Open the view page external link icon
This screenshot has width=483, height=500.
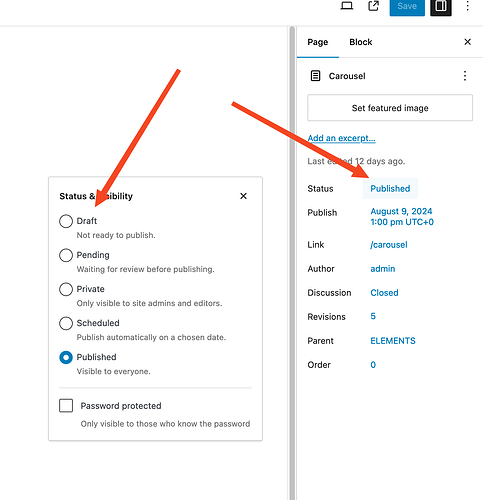click(373, 6)
